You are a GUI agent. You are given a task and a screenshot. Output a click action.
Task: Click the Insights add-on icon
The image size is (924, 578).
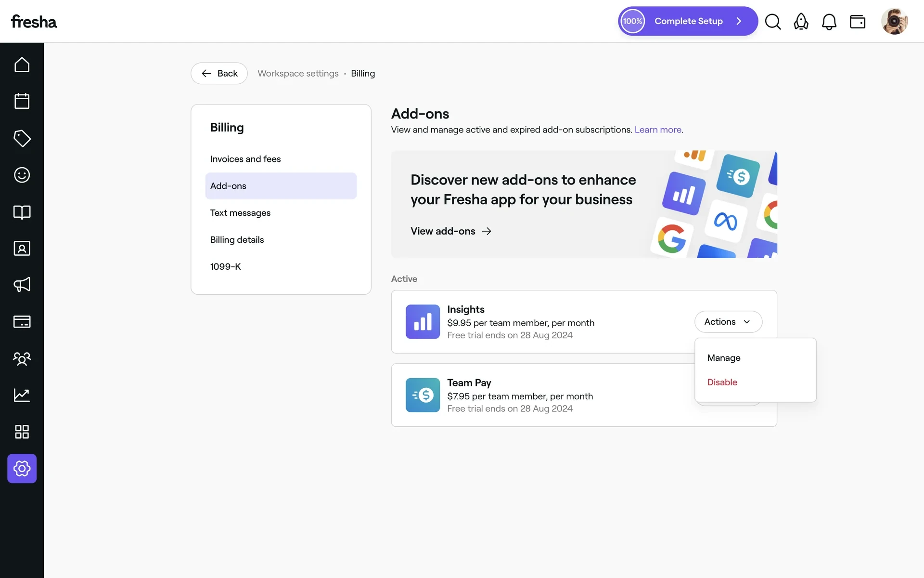[x=423, y=322]
